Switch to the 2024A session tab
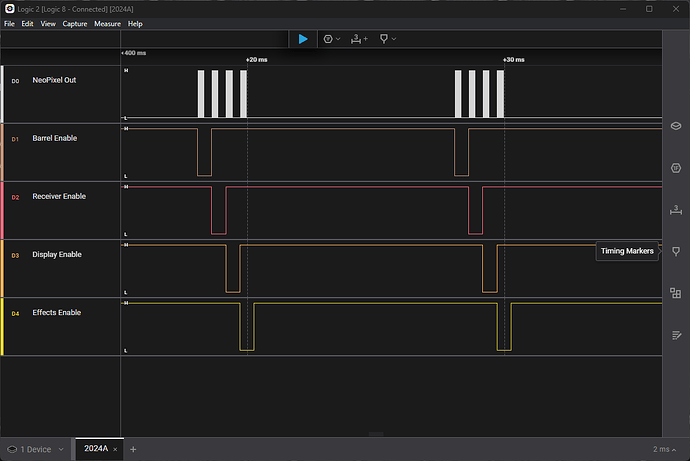690x461 pixels. tap(96, 449)
